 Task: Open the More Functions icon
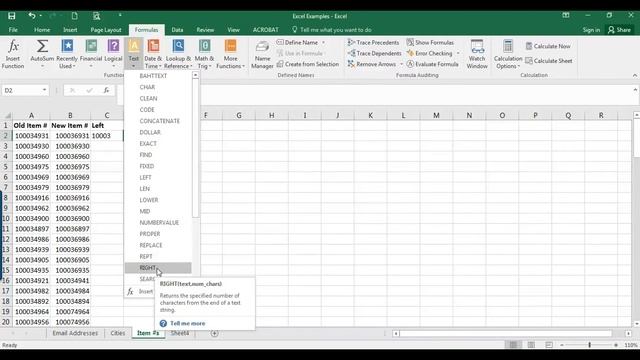coord(230,46)
